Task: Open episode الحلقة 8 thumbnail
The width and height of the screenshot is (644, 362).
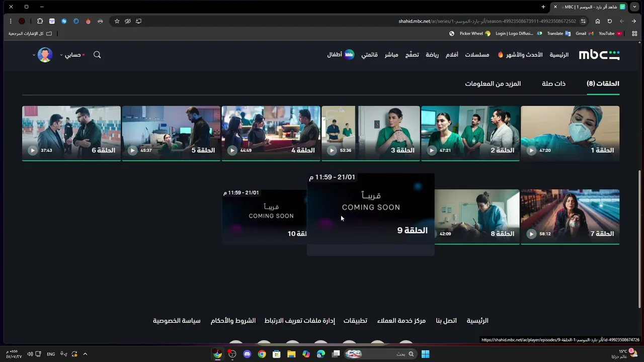Action: click(477, 217)
